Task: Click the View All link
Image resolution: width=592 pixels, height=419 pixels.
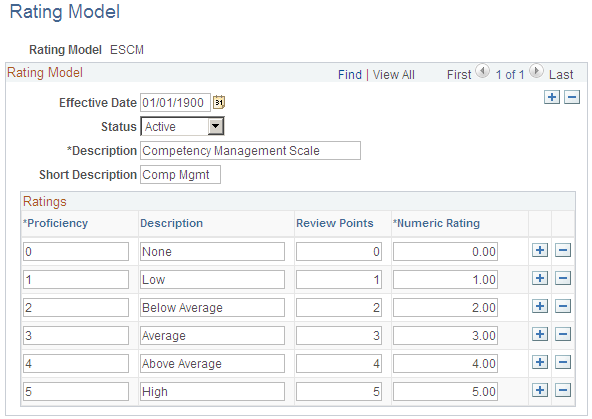Action: [393, 75]
